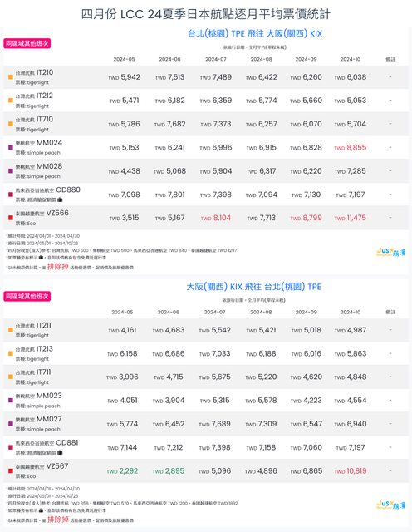Click the red square beside VZ567
The image size is (412, 532).
tap(11, 471)
